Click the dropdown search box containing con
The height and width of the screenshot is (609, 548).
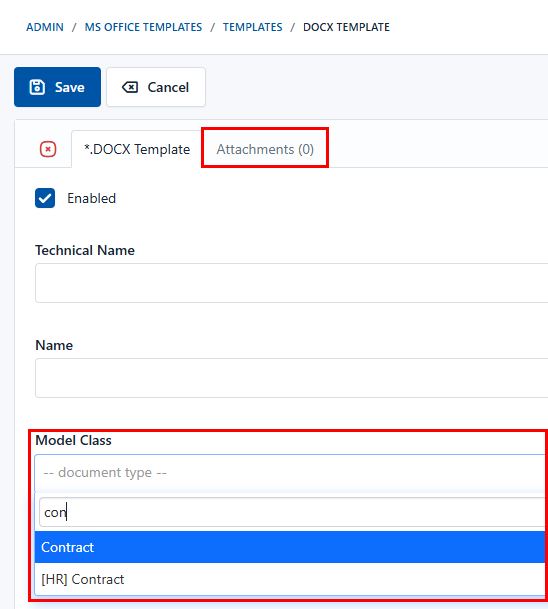tap(292, 512)
